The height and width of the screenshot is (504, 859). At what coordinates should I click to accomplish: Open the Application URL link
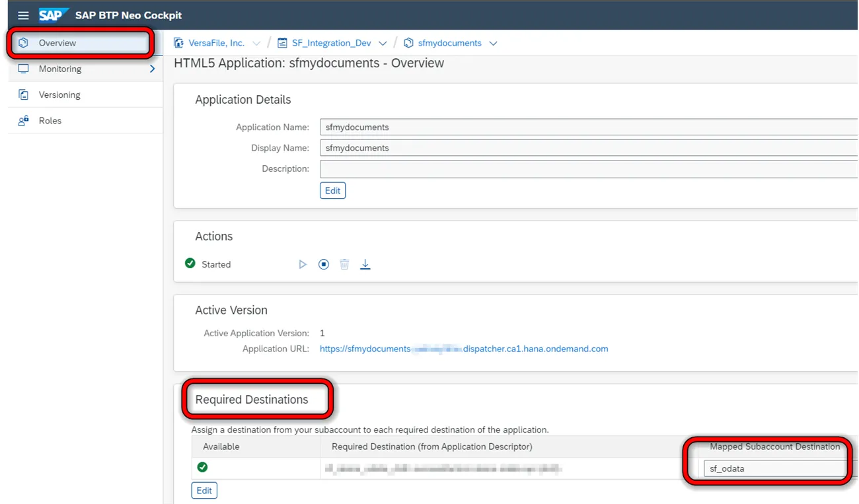coord(464,349)
